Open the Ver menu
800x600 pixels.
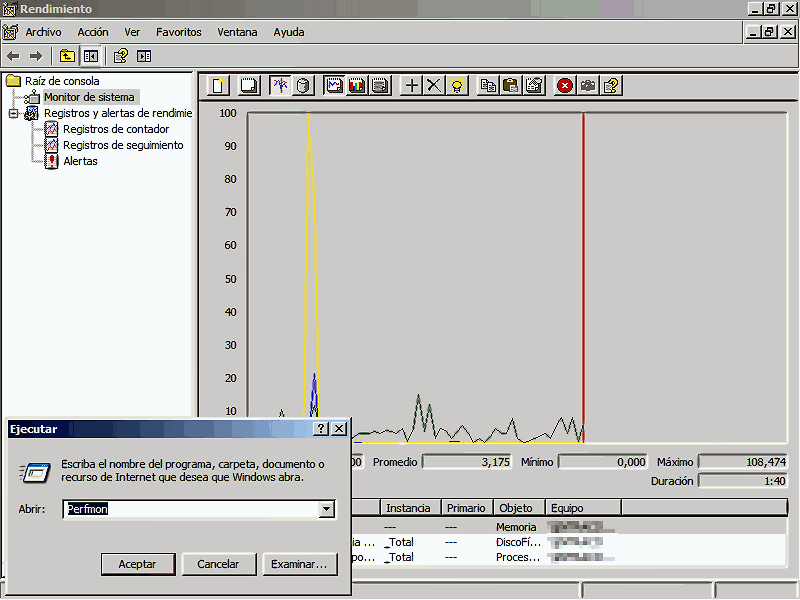[132, 32]
